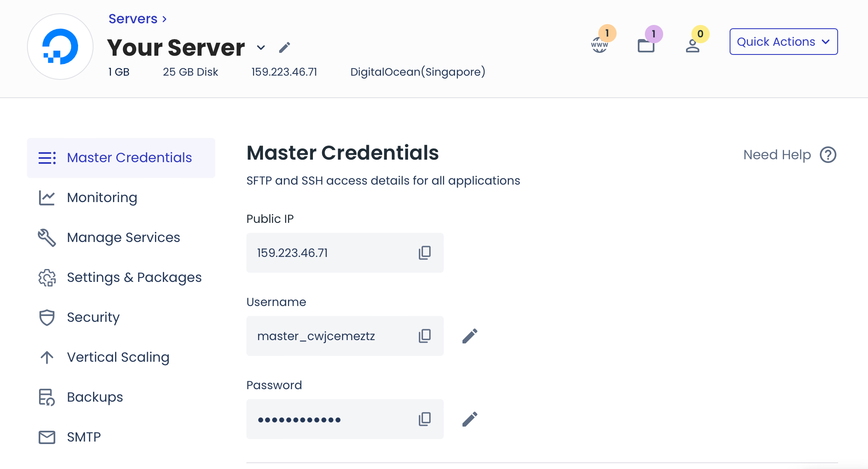868x469 pixels.
Task: Click the masked password field
Action: (x=345, y=419)
